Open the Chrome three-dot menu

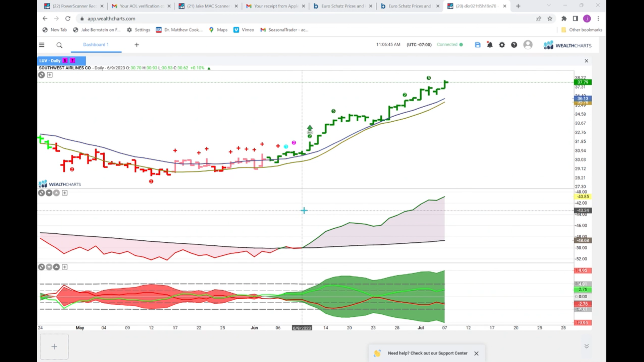598,19
